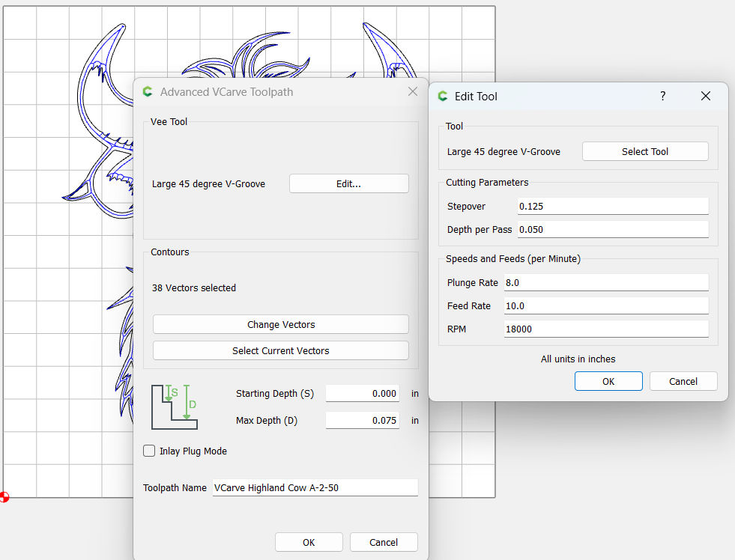
Task: Click the depth diagram S/D icon
Action: (x=175, y=407)
